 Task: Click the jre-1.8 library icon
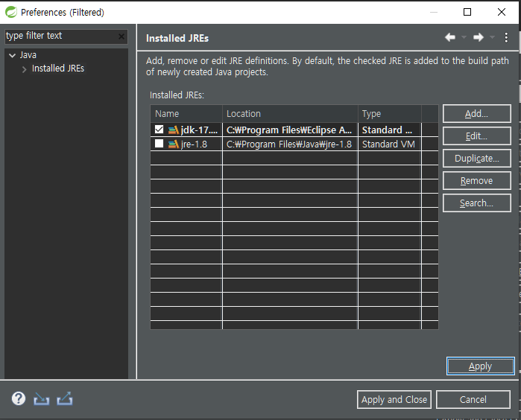[x=174, y=144]
